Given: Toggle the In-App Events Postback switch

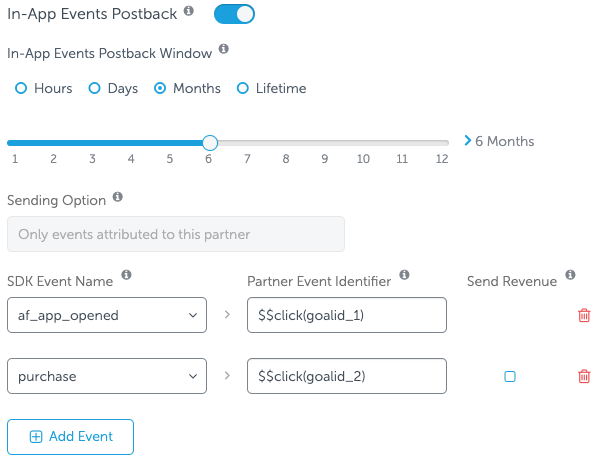Looking at the screenshot, I should click(234, 14).
